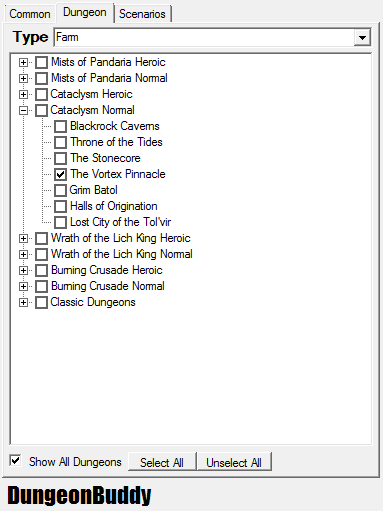Check the Grim Batol checkbox
The width and height of the screenshot is (383, 511).
60,190
